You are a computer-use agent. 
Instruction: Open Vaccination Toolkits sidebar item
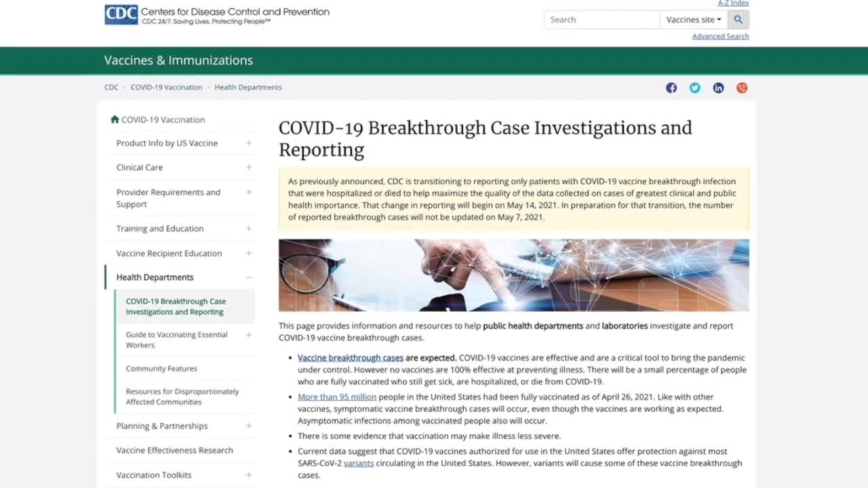click(153, 475)
